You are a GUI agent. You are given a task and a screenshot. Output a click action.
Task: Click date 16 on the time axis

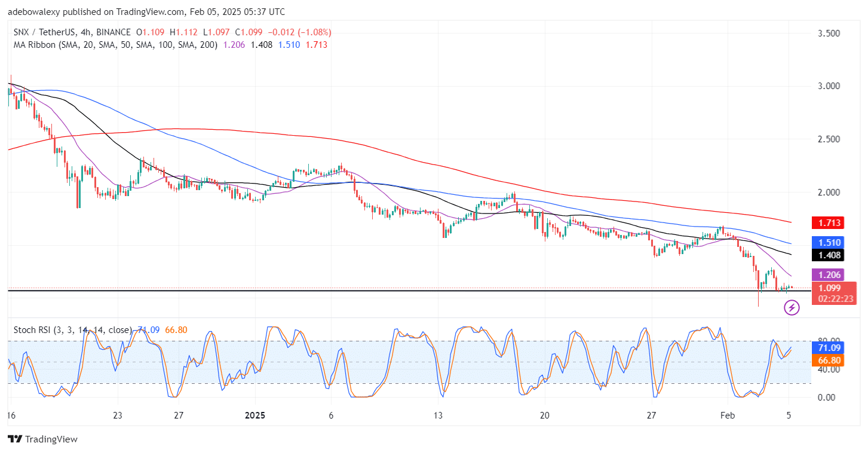tap(10, 415)
